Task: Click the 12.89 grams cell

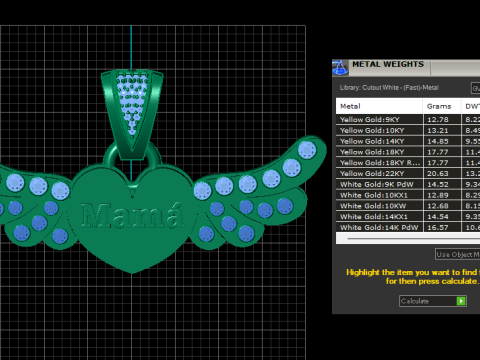Action: [442, 195]
